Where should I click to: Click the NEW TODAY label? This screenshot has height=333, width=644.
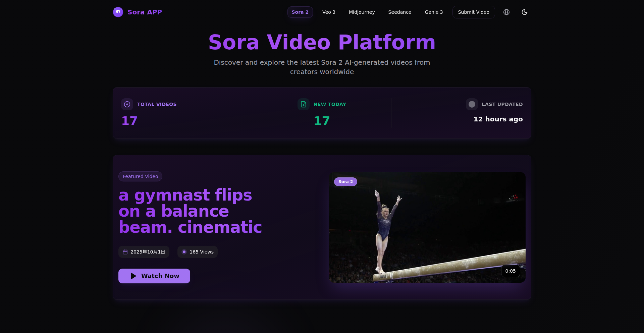[330, 104]
